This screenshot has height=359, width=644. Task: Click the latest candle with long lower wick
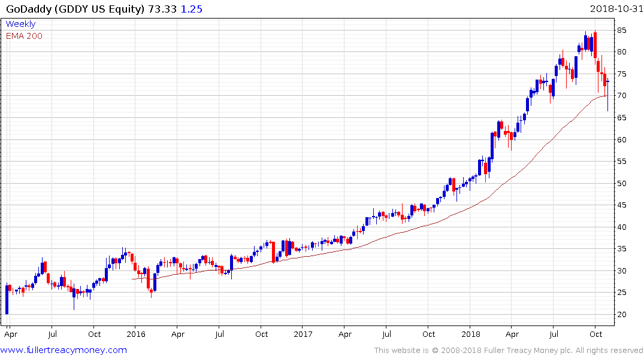pyautogui.click(x=608, y=93)
